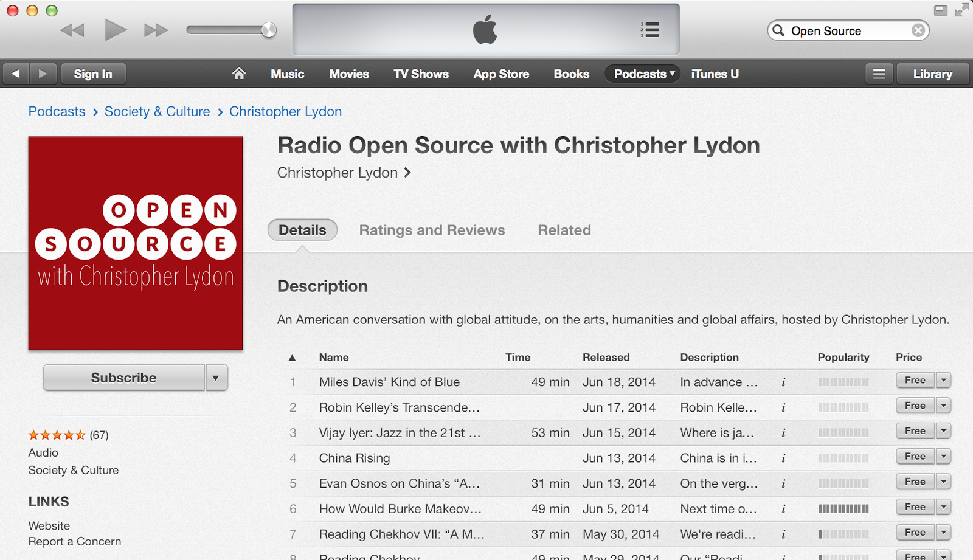Show info for Reading Chekhov VII episode

coord(783,534)
